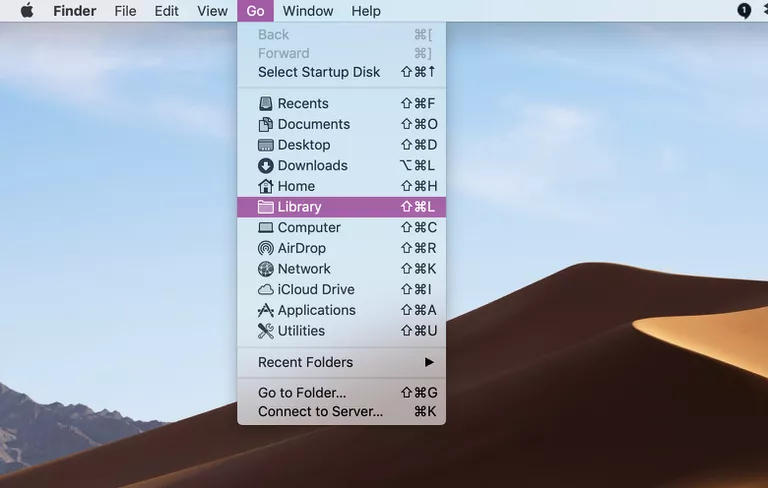The width and height of the screenshot is (768, 488).
Task: Click the AirDrop radar icon
Action: click(x=265, y=248)
